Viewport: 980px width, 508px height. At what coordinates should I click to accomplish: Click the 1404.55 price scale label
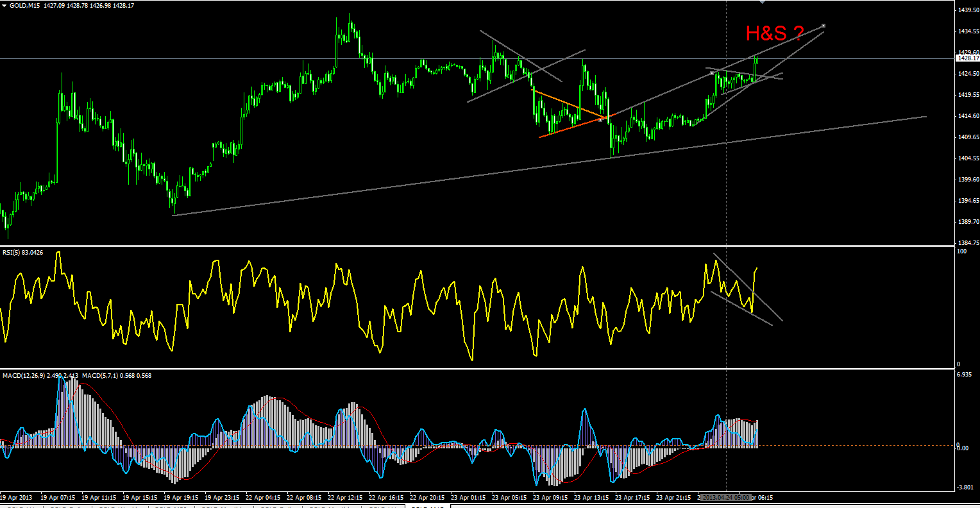click(968, 158)
